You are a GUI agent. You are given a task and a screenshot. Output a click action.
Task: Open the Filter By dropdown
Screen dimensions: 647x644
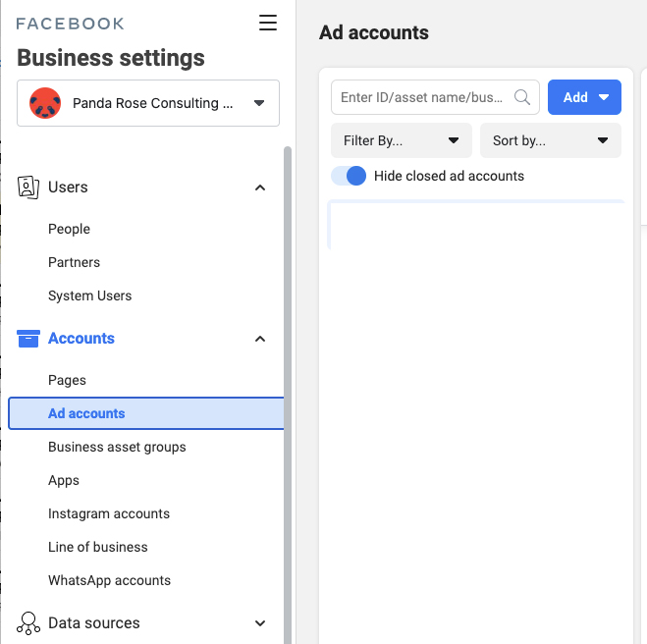[x=402, y=140]
